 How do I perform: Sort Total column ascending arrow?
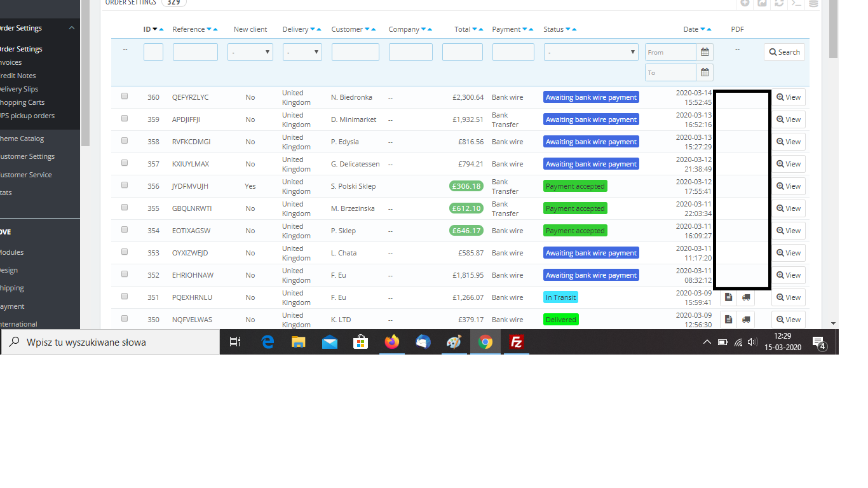pyautogui.click(x=481, y=29)
